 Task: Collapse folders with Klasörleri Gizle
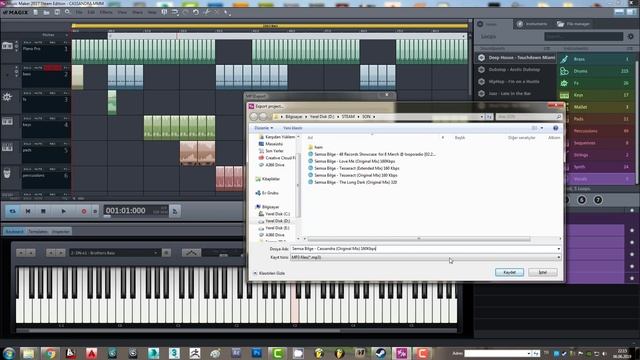(269, 273)
